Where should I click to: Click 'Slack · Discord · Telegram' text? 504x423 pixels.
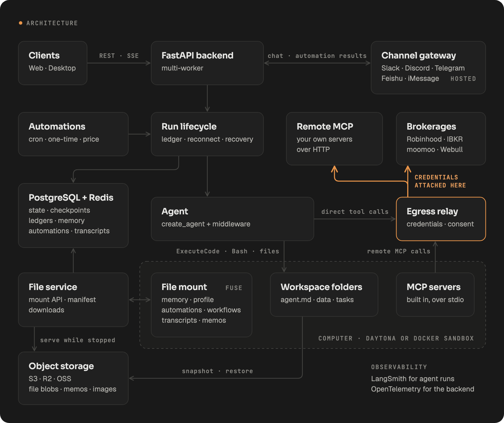(423, 68)
